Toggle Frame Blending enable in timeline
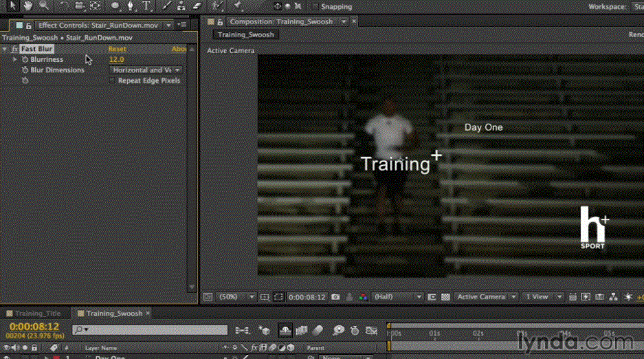This screenshot has width=644, height=359. [x=302, y=330]
